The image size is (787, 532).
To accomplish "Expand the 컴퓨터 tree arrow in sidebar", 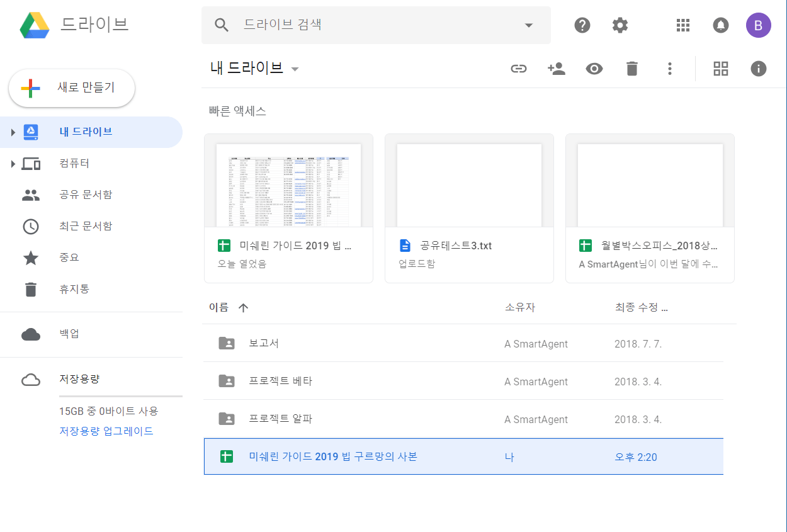I will click(13, 164).
